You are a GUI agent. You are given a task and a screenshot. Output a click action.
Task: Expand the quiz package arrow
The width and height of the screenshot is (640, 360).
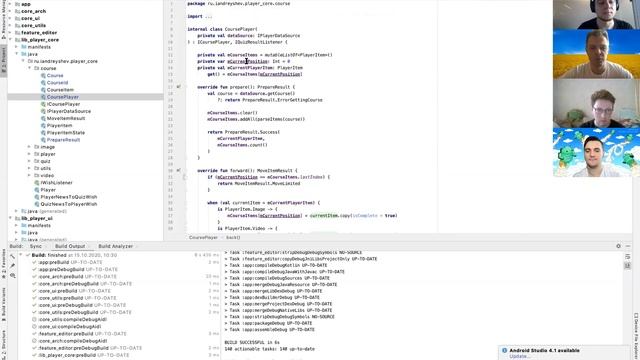[x=29, y=161]
